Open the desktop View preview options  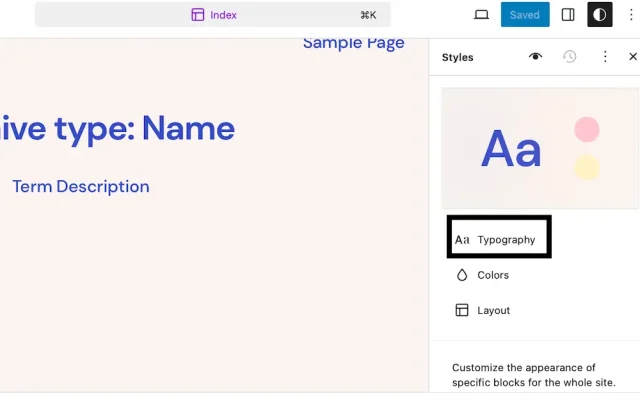(481, 15)
